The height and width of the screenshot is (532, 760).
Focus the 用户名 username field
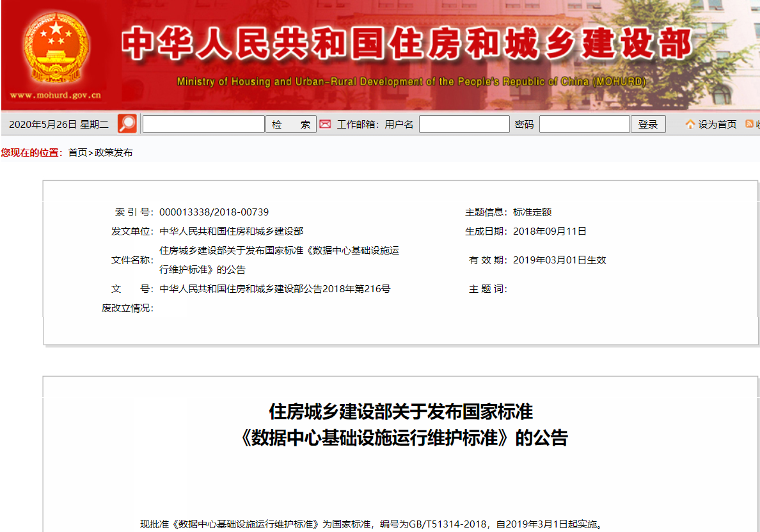(x=464, y=124)
